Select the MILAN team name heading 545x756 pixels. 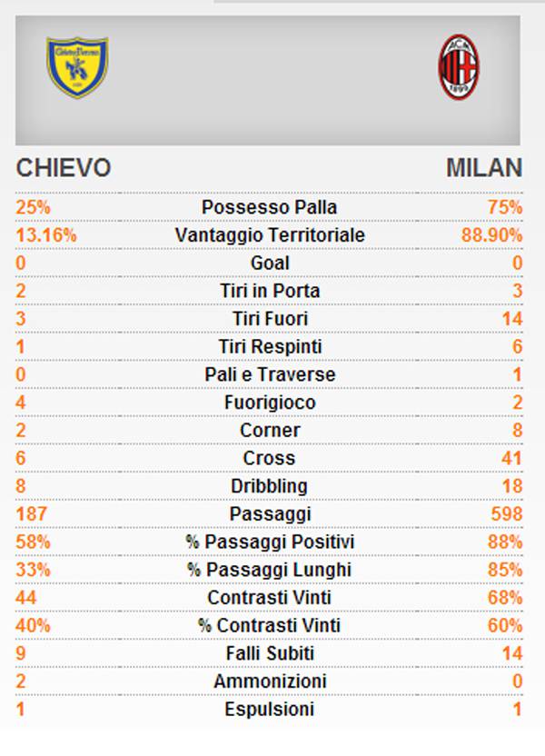[x=484, y=168]
